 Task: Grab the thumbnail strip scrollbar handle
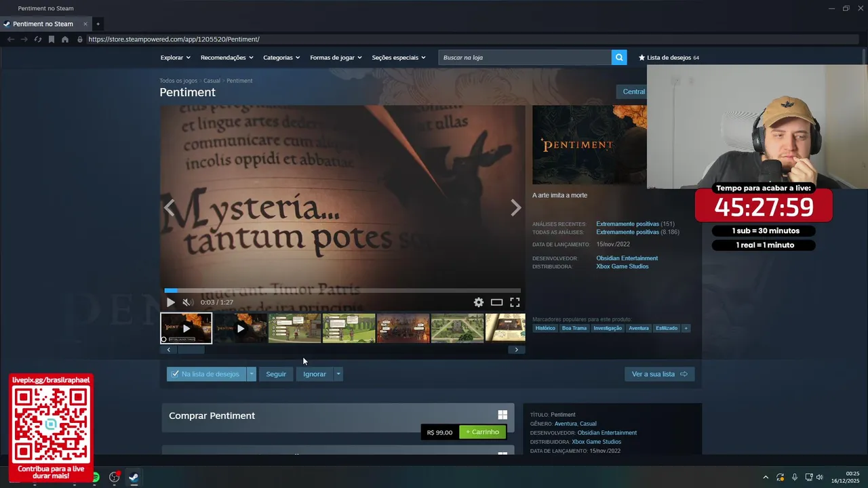(191, 350)
